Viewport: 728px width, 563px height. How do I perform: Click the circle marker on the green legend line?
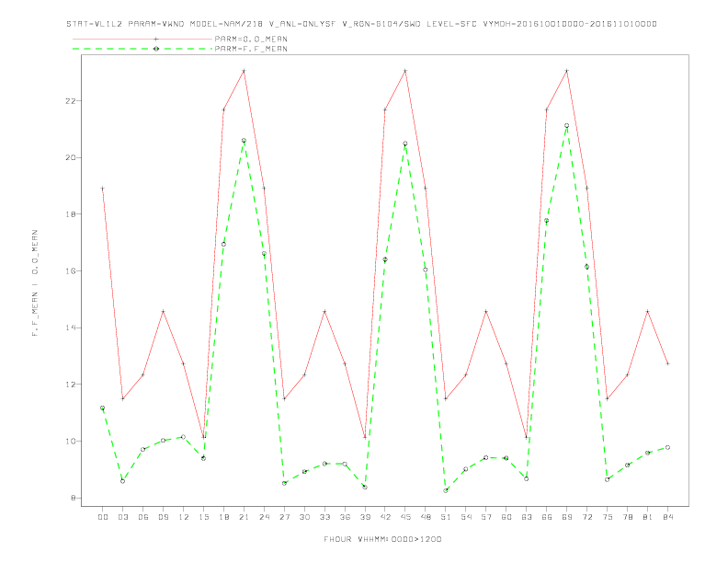pos(156,49)
